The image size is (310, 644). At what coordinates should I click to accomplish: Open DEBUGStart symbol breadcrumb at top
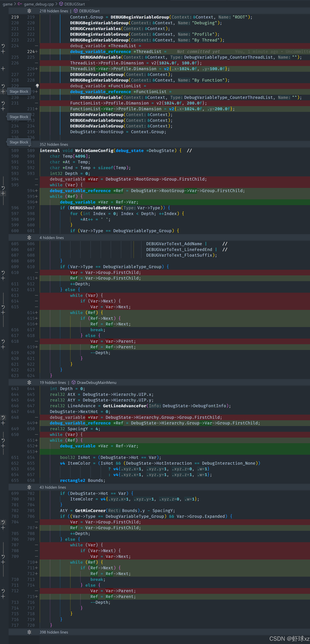point(74,4)
